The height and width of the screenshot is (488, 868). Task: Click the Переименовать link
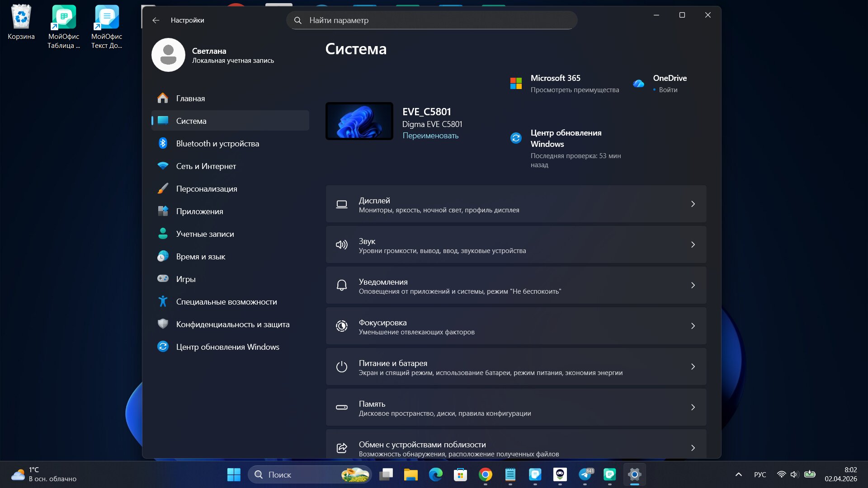click(x=430, y=136)
